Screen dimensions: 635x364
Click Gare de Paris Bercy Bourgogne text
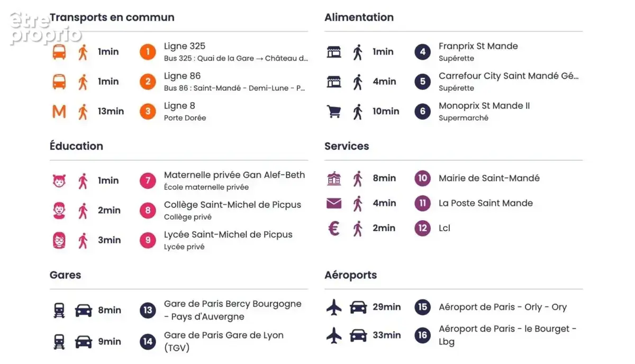click(233, 304)
